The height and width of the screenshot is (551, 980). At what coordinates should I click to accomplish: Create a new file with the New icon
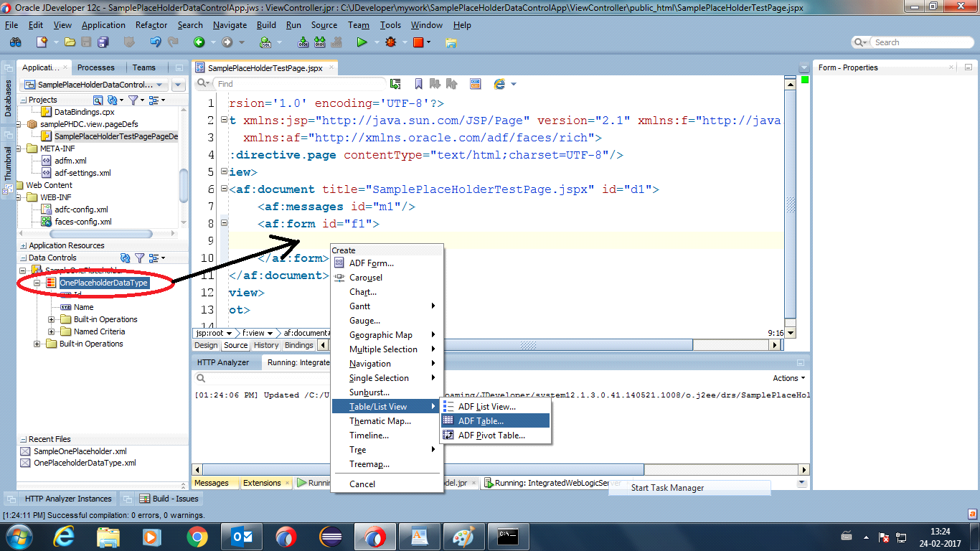tap(42, 42)
